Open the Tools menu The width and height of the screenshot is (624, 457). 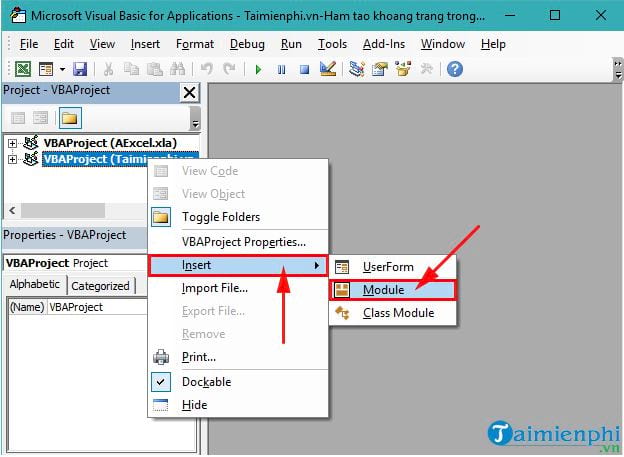(332, 44)
